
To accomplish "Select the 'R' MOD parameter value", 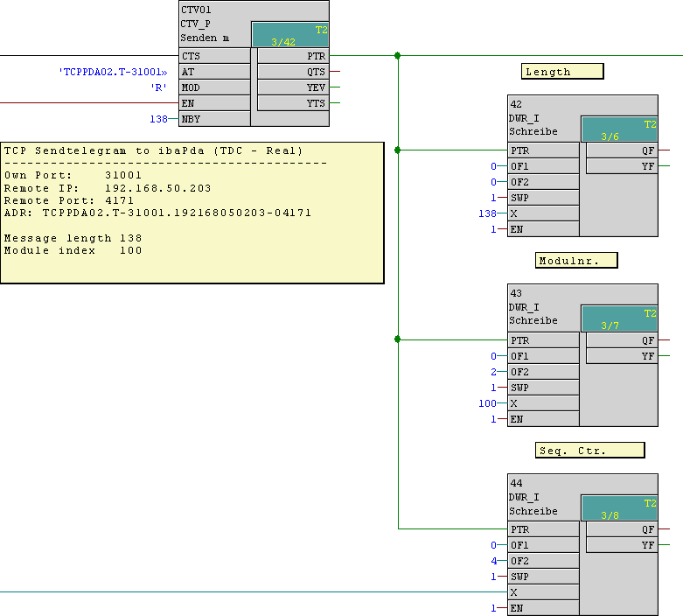I will tap(158, 87).
